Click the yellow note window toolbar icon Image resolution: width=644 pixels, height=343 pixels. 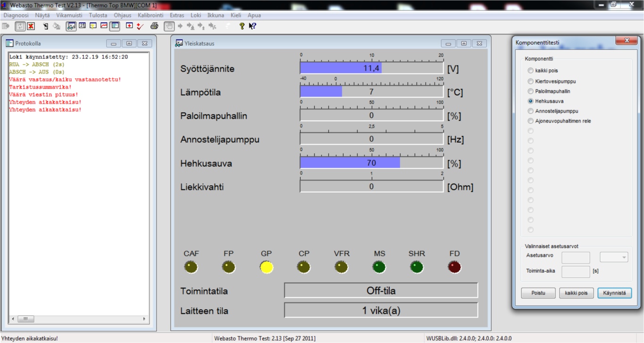(x=93, y=26)
